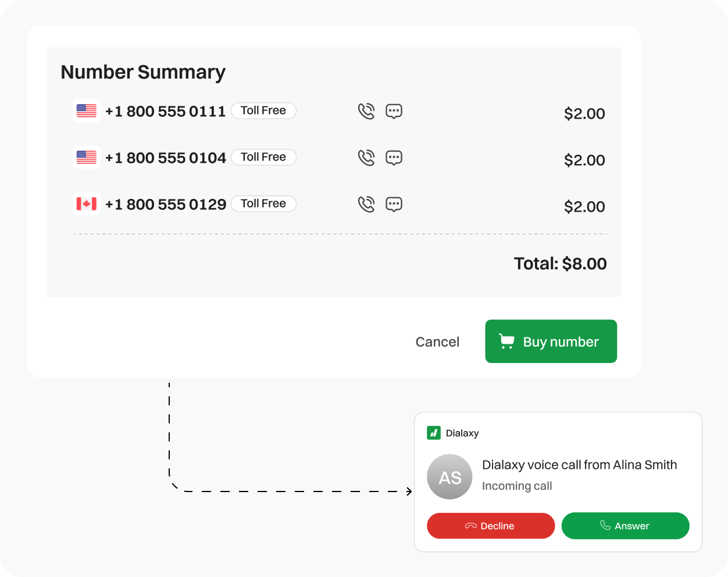The height and width of the screenshot is (577, 728).
Task: Click the Total $8.00 amount
Action: [560, 263]
